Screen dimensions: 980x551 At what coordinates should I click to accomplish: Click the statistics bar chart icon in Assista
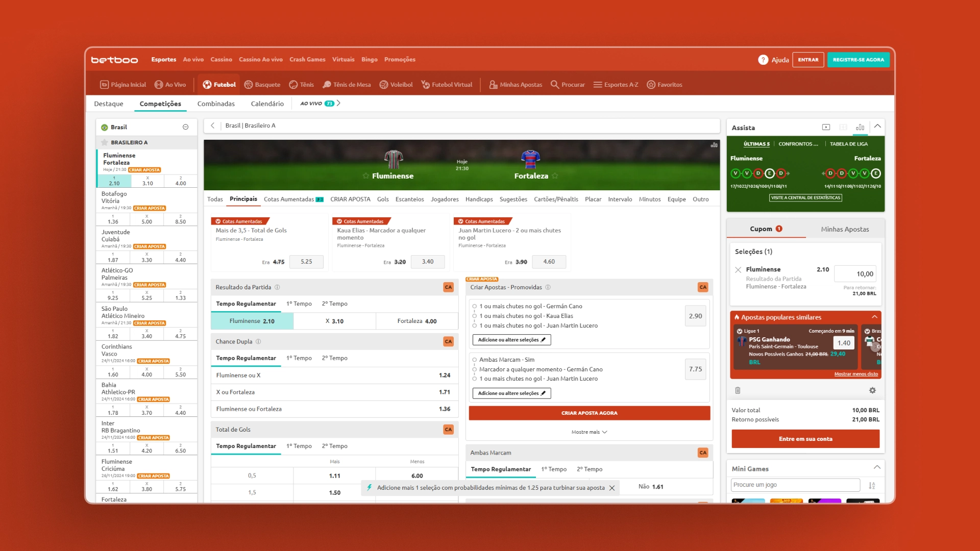tap(860, 127)
